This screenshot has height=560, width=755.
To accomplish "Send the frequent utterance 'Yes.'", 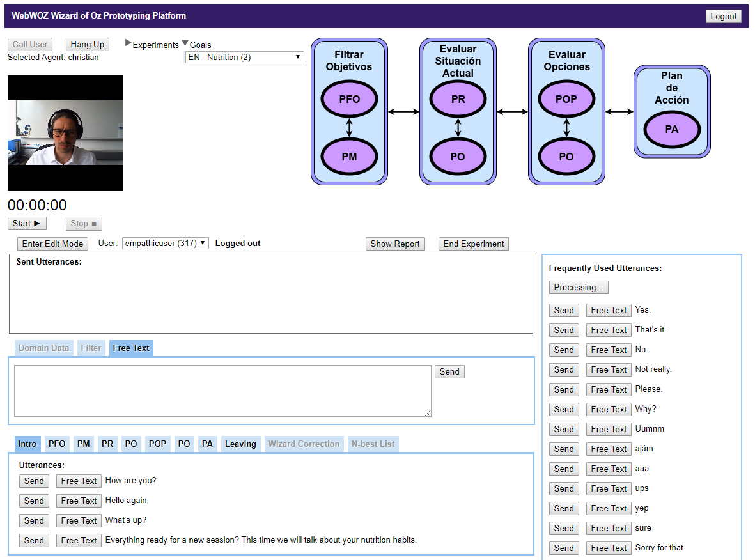I will 564,311.
